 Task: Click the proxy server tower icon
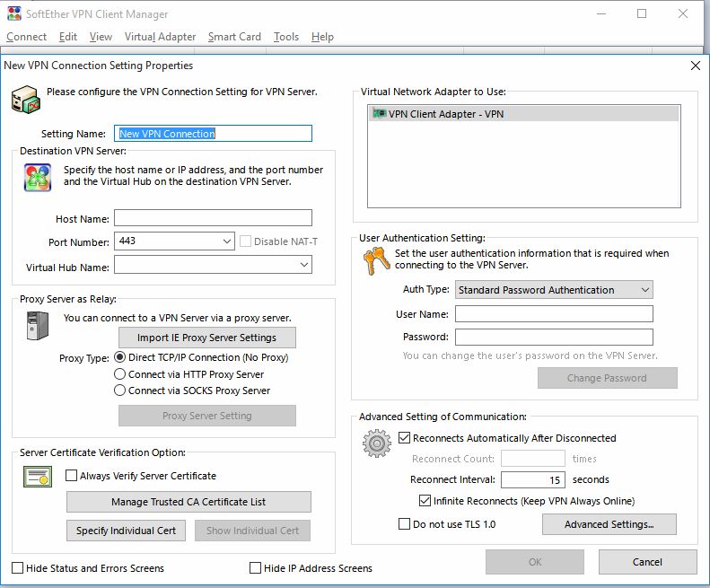click(x=37, y=325)
